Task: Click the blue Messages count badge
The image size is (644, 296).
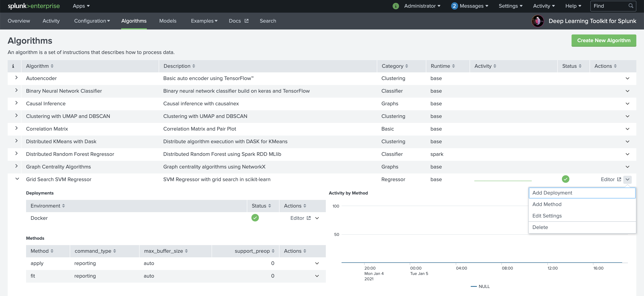Action: (454, 6)
